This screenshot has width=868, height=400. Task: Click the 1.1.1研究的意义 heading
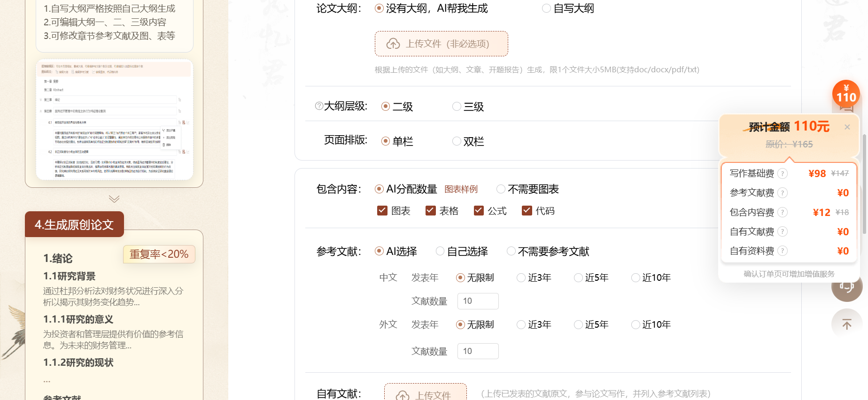click(78, 319)
